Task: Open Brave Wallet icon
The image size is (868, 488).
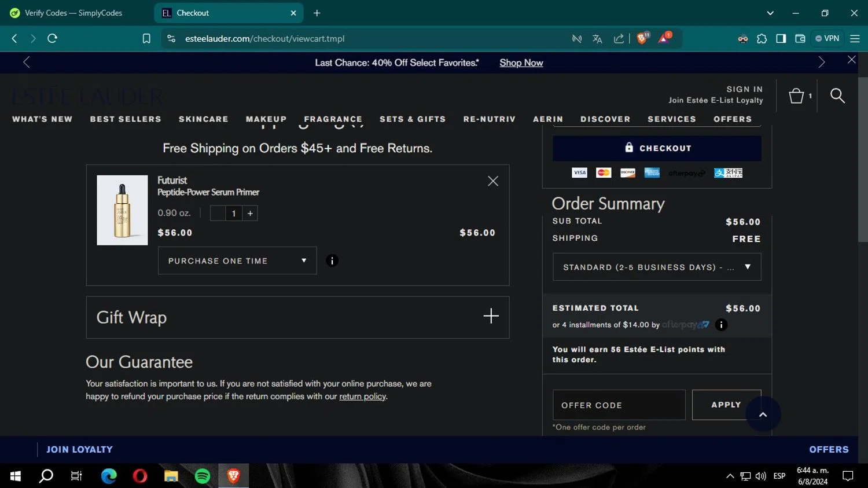Action: [x=800, y=38]
